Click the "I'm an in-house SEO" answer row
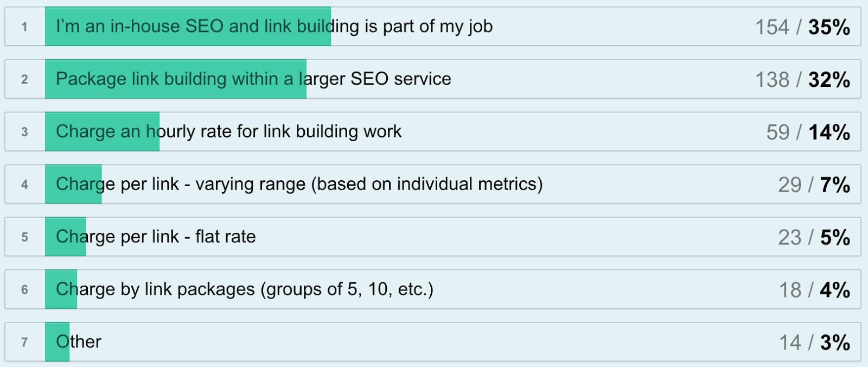The height and width of the screenshot is (367, 868). (x=274, y=26)
